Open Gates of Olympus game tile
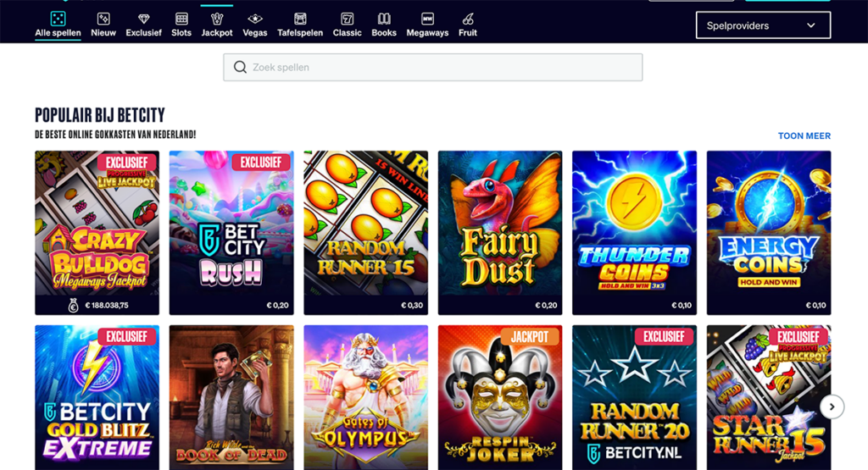The width and height of the screenshot is (868, 470). (366, 397)
